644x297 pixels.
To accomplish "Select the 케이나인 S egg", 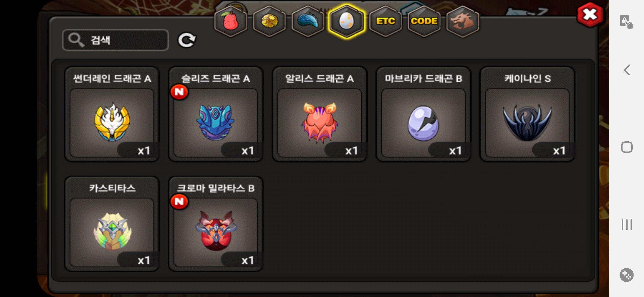I will pyautogui.click(x=527, y=114).
